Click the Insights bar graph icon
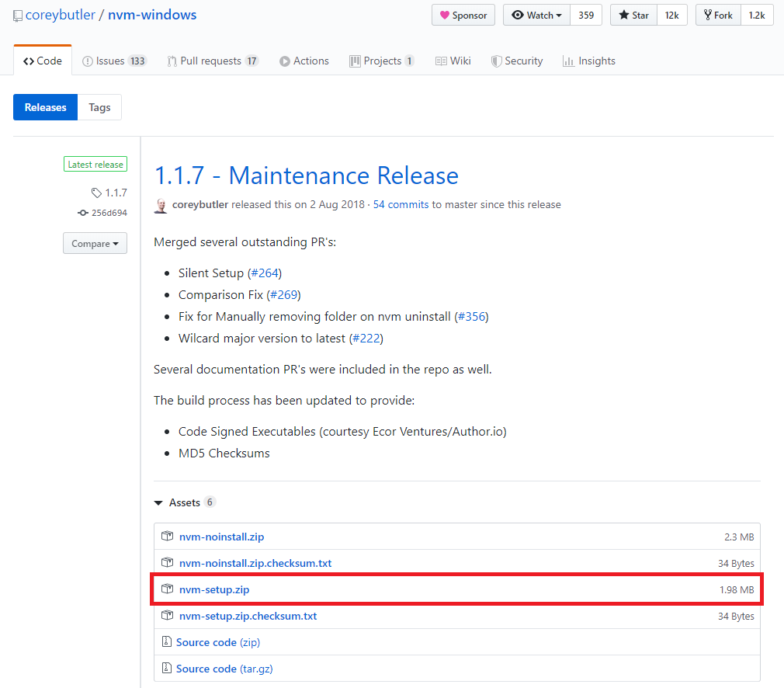Screen dimensions: 784x688 [x=568, y=61]
